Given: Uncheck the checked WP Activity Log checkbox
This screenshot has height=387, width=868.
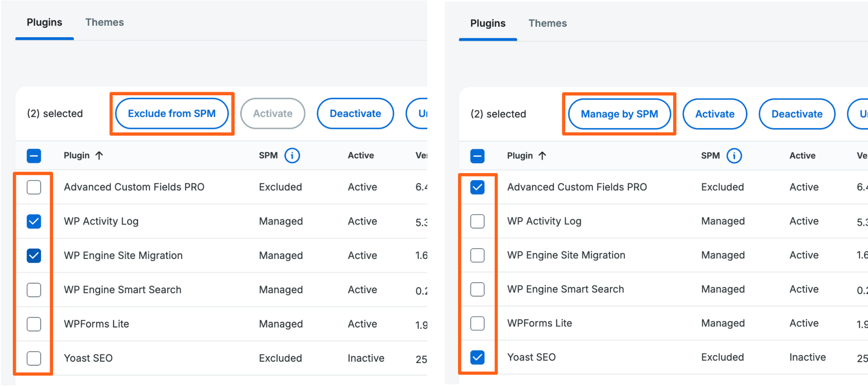Looking at the screenshot, I should click(34, 221).
